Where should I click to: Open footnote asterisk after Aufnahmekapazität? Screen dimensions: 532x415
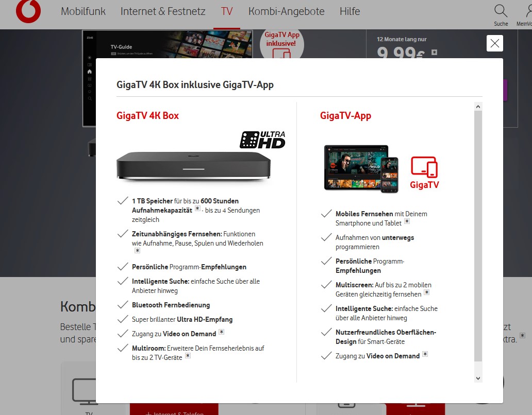(x=197, y=209)
